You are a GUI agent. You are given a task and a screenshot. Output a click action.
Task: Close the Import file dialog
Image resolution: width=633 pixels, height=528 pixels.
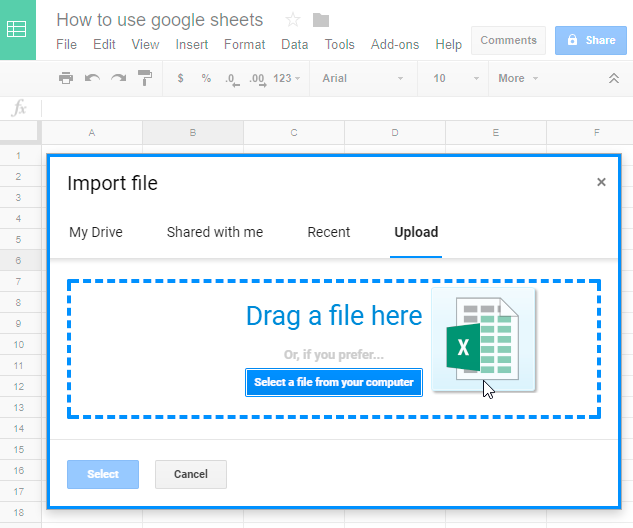[x=601, y=182]
